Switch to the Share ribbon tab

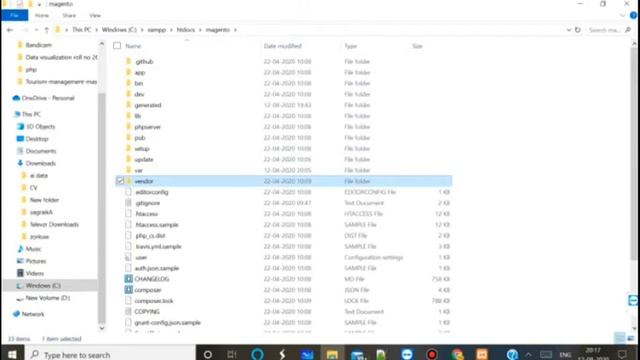(x=69, y=16)
